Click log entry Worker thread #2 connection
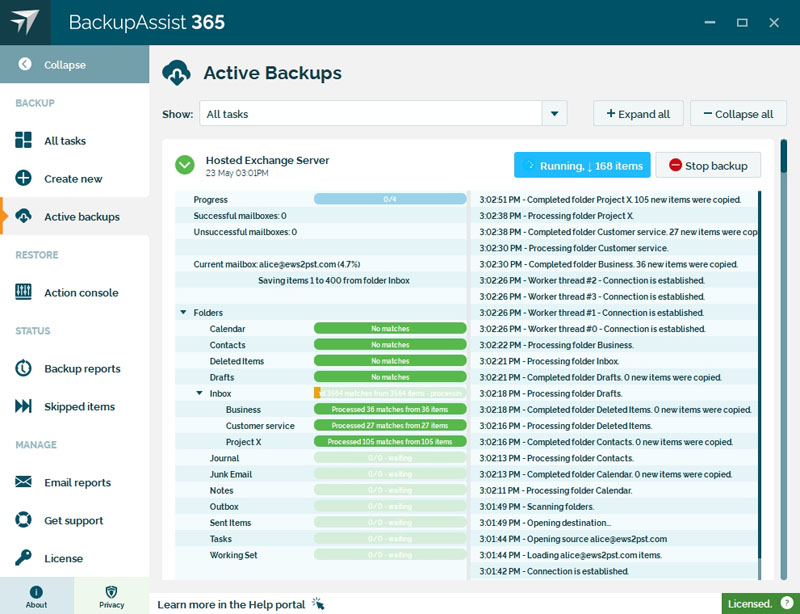This screenshot has height=614, width=800. 592,280
